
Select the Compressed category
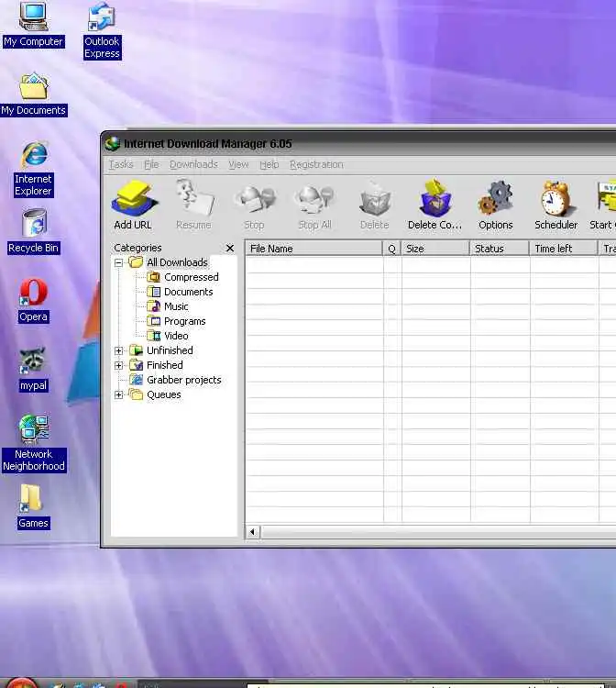[x=192, y=277]
